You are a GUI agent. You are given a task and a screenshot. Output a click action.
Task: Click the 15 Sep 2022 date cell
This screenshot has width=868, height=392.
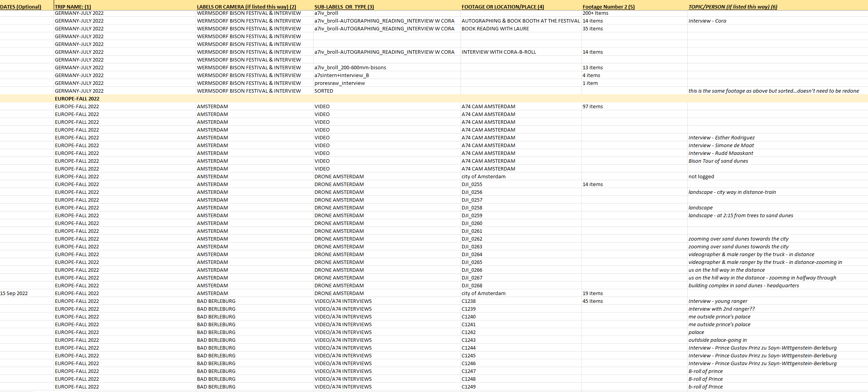(x=14, y=293)
